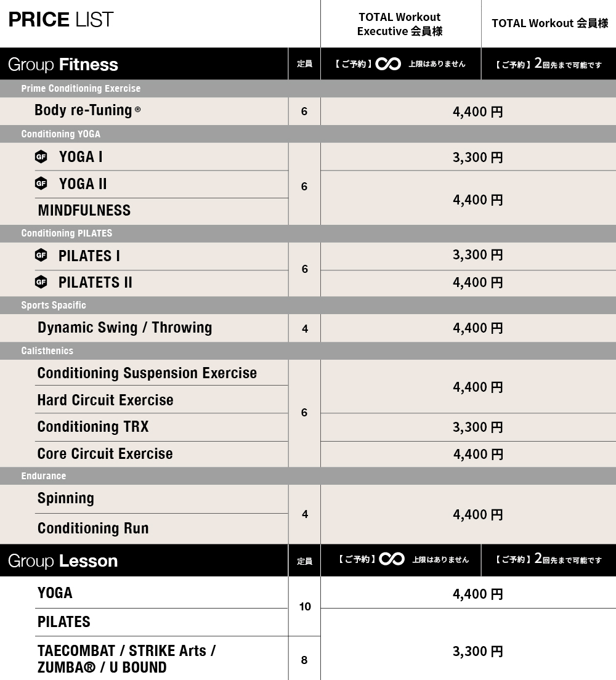
Task: Select the GF badge next to PILATES I
Action: [x=41, y=256]
